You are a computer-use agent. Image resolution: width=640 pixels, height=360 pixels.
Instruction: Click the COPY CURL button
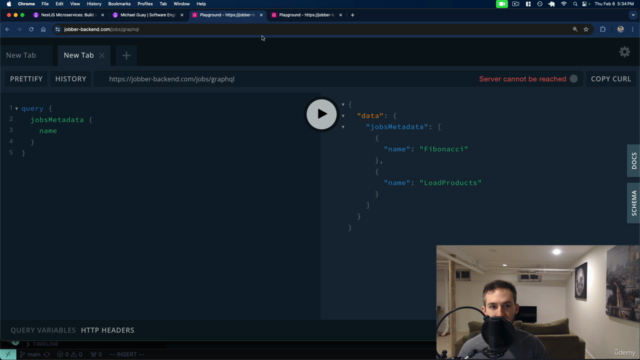click(611, 79)
